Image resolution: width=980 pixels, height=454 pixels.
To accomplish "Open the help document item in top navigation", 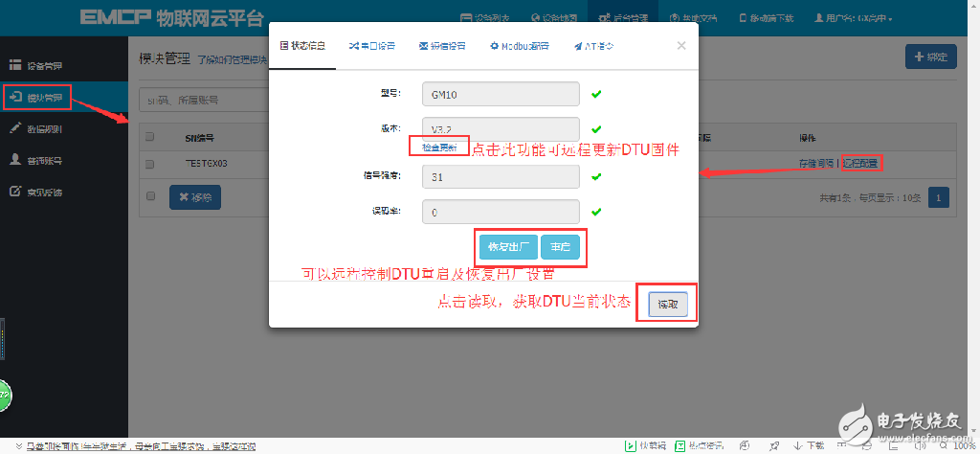I will (692, 18).
